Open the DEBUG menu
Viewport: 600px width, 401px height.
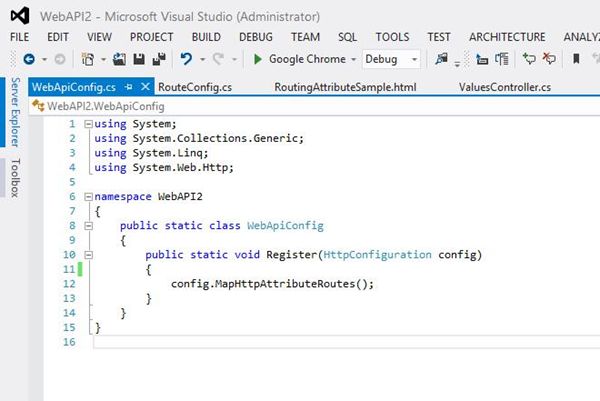tap(256, 37)
